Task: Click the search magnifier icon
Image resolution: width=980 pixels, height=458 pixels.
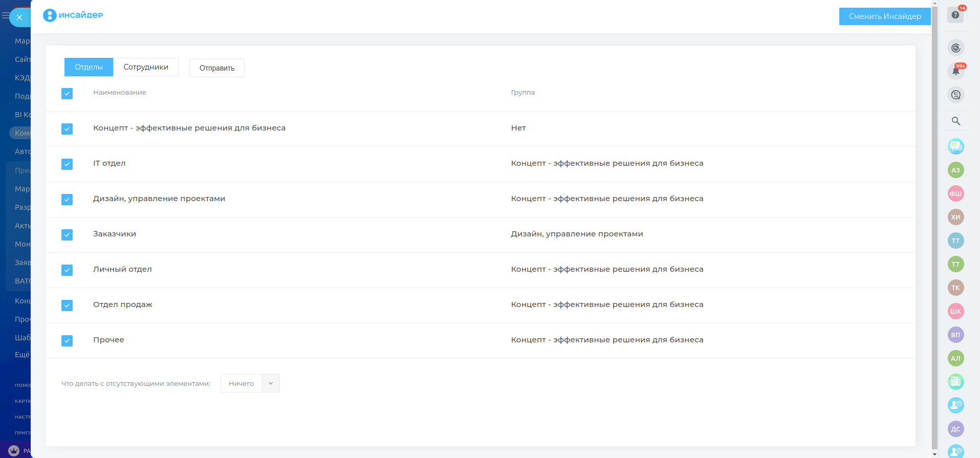Action: tap(955, 121)
